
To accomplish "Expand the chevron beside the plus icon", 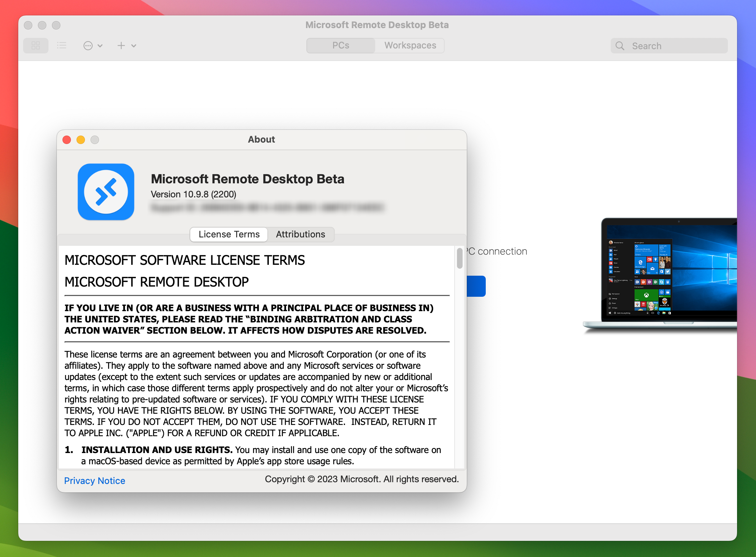I will click(x=134, y=46).
